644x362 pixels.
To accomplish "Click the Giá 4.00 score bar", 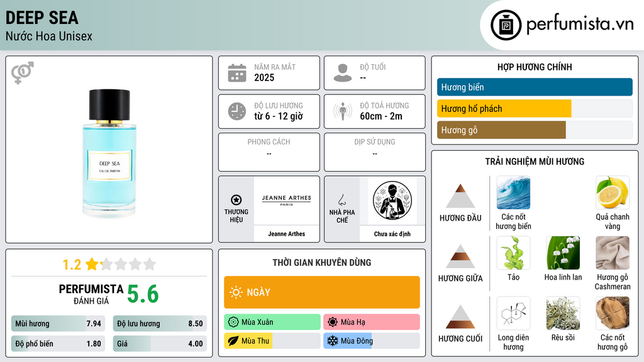I will pos(160,344).
